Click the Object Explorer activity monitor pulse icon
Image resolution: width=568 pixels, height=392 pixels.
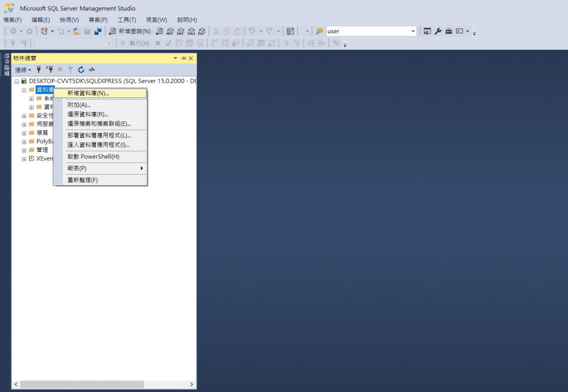coord(92,69)
